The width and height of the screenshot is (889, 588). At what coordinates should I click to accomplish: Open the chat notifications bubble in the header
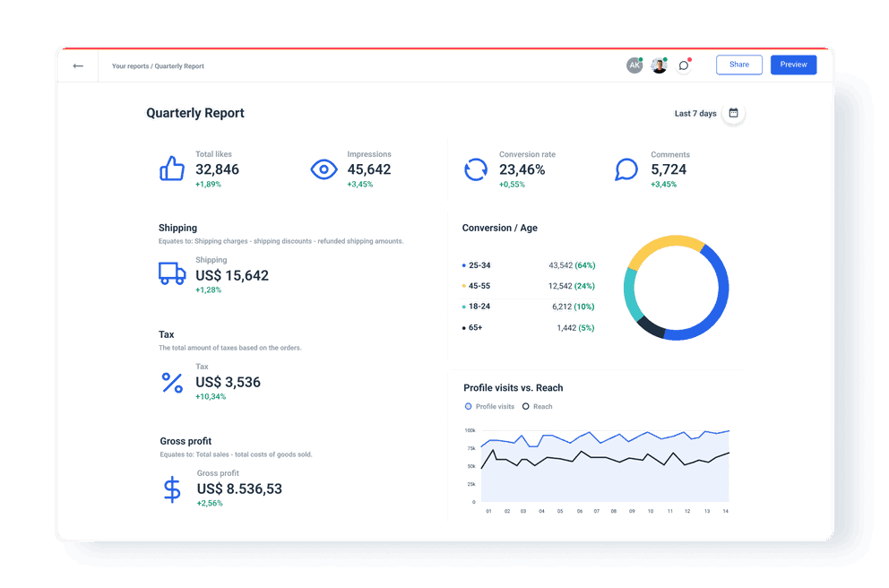(683, 65)
